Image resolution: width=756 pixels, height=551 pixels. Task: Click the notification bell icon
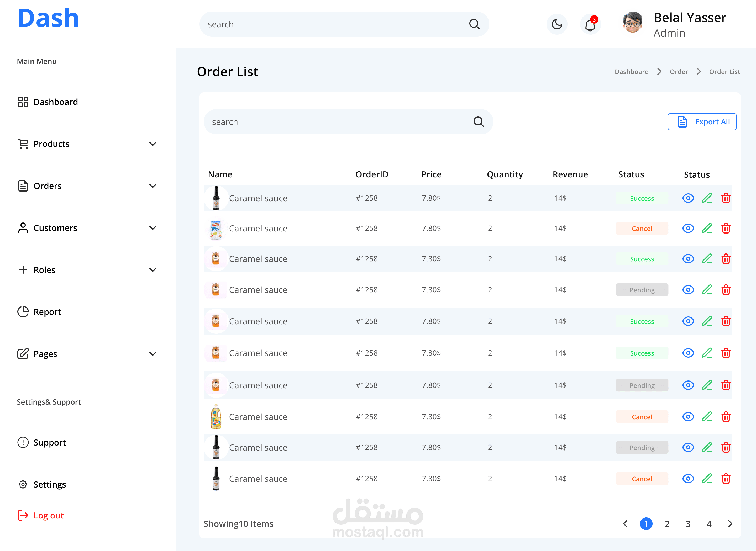(x=590, y=24)
